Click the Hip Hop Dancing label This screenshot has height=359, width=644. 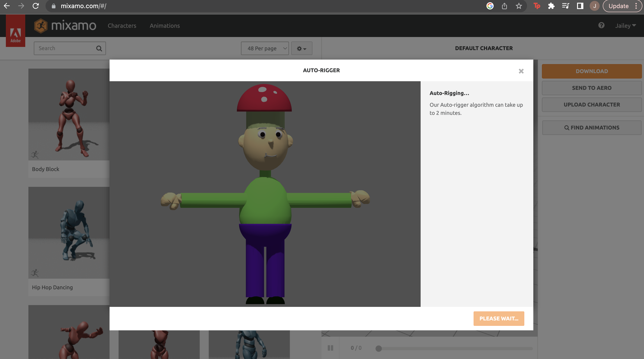pos(52,287)
